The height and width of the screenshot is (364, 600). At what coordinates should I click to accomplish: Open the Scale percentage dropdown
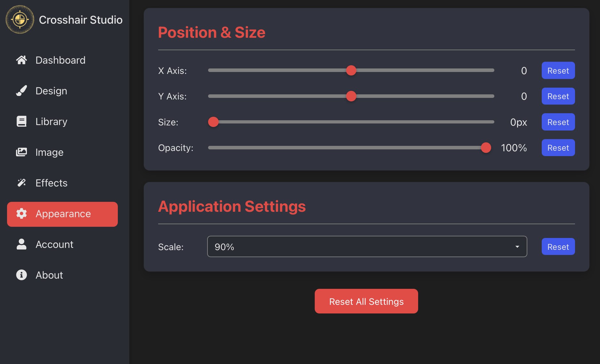(367, 246)
